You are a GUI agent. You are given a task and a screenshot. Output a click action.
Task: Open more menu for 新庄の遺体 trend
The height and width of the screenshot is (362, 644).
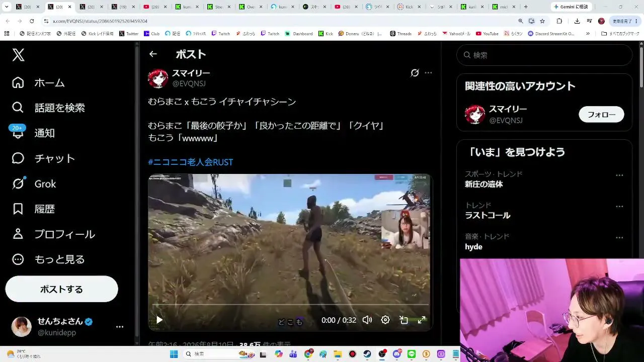(619, 175)
